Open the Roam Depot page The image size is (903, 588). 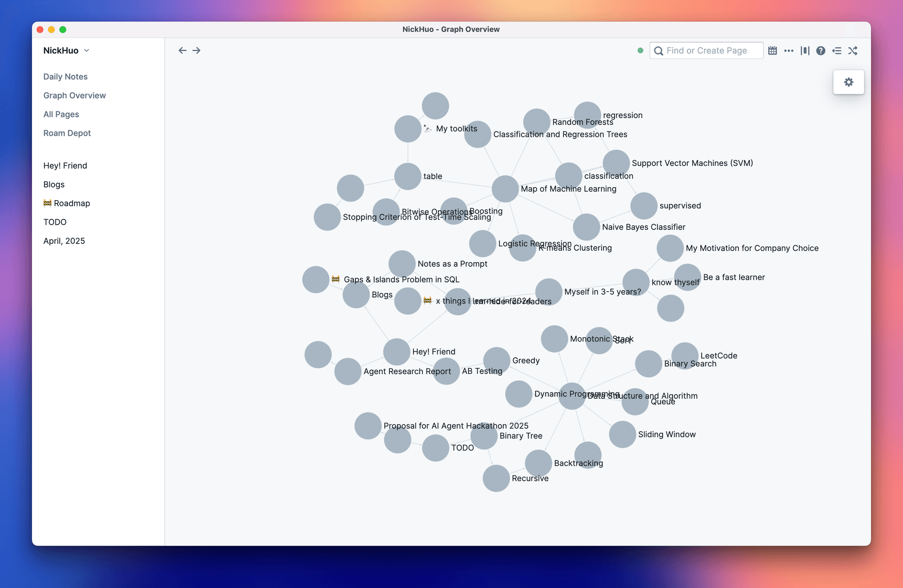tap(67, 133)
